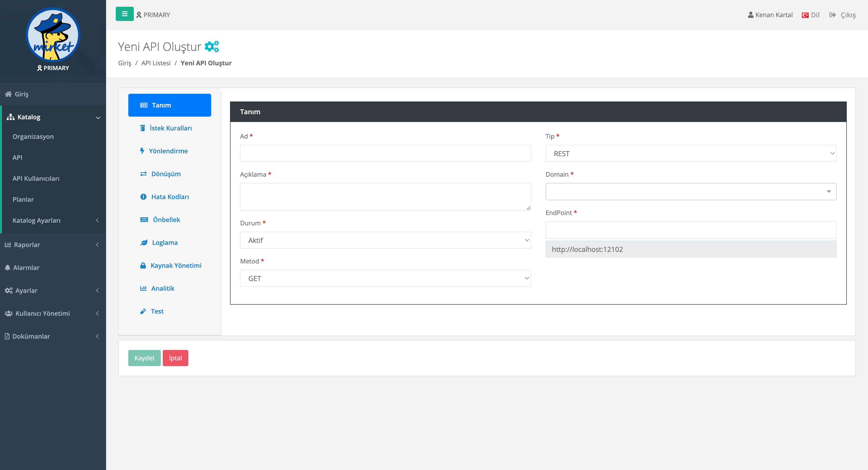868x470 pixels.
Task: Open the Durum dropdown showing Aktif
Action: tap(386, 240)
